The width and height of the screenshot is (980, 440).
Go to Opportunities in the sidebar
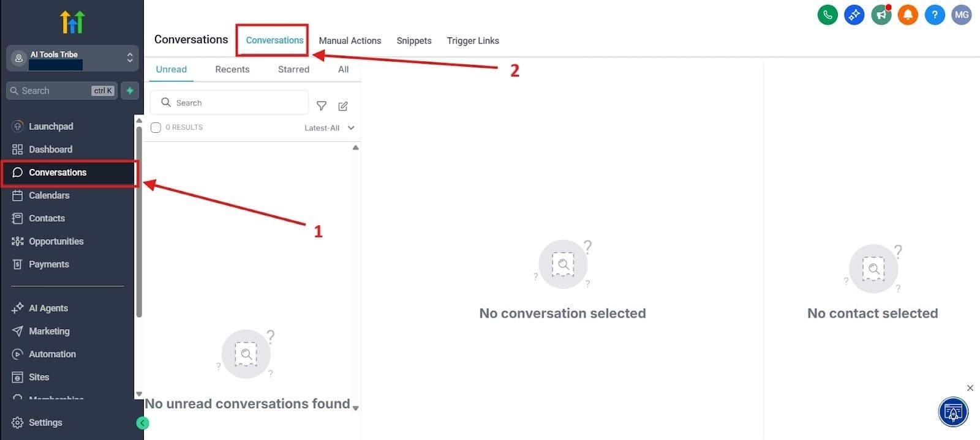pyautogui.click(x=56, y=241)
